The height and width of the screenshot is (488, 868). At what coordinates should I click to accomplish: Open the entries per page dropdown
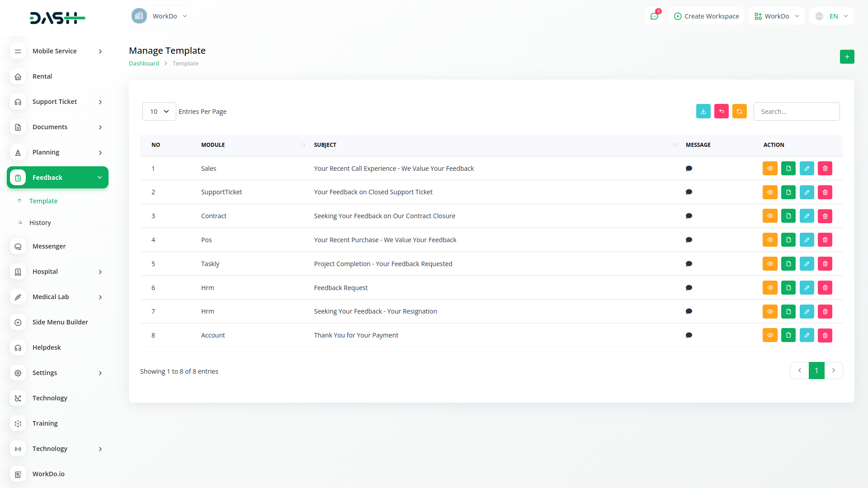coord(159,112)
